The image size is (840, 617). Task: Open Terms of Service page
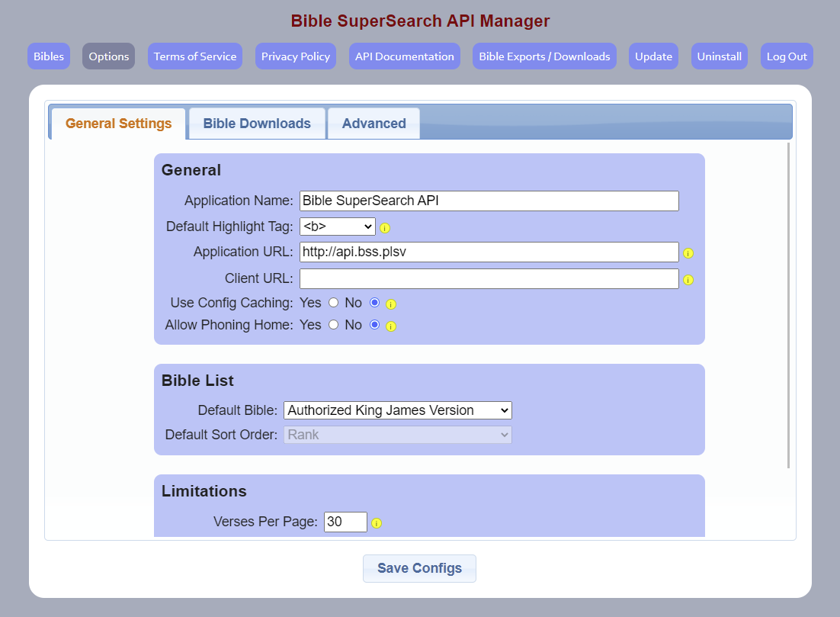(195, 56)
